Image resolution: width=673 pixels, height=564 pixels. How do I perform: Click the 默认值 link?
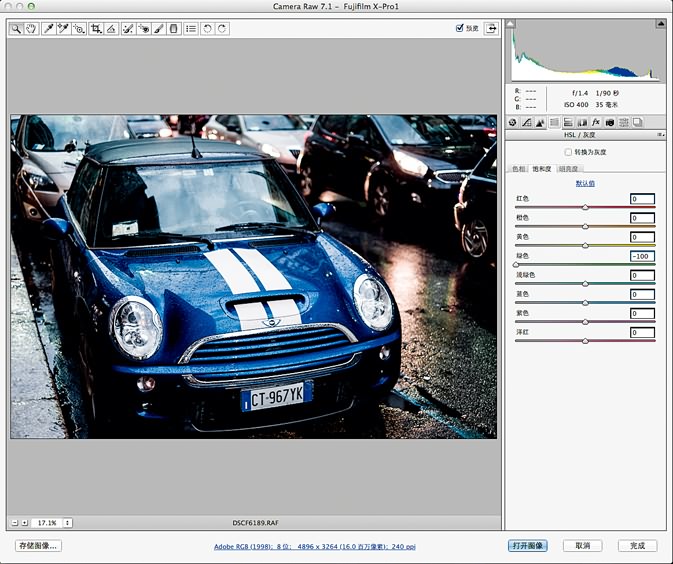[585, 183]
